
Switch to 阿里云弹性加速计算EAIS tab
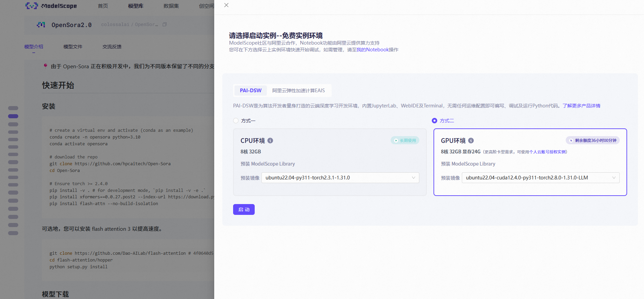click(x=298, y=91)
